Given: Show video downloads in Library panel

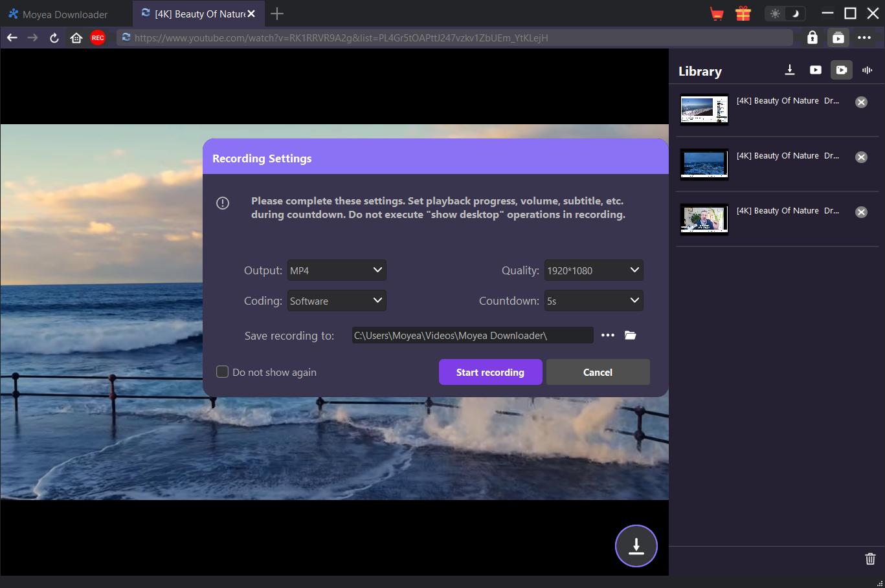Looking at the screenshot, I should pyautogui.click(x=815, y=70).
